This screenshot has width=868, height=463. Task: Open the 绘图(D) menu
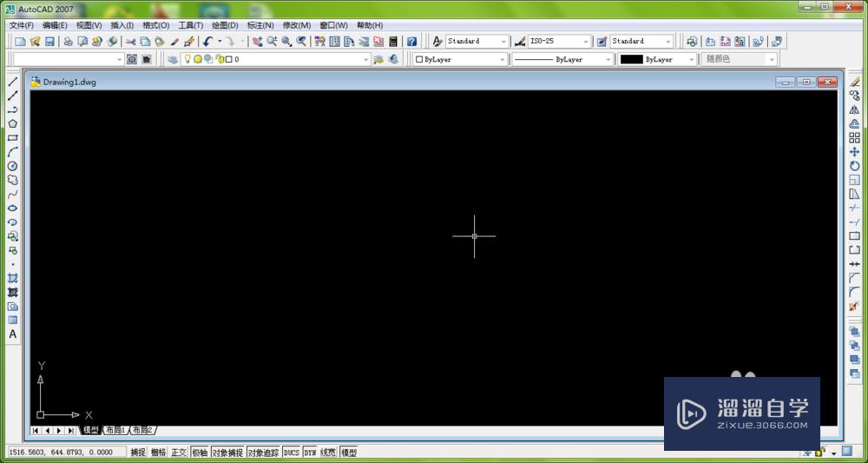click(x=225, y=25)
